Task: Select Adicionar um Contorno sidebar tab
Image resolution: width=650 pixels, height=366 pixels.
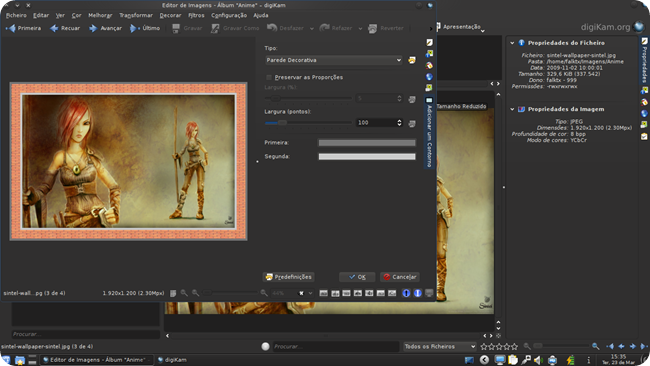Action: (x=429, y=132)
